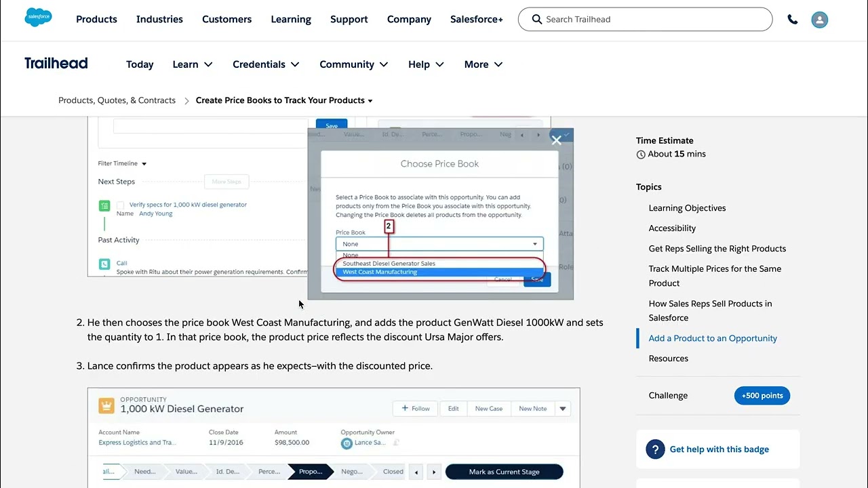
Task: Click the step 3 Lance confirms paragraph
Action: point(260,366)
